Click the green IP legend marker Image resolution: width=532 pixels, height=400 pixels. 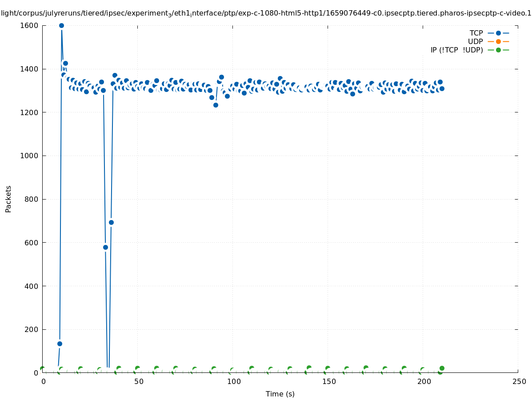tap(498, 50)
